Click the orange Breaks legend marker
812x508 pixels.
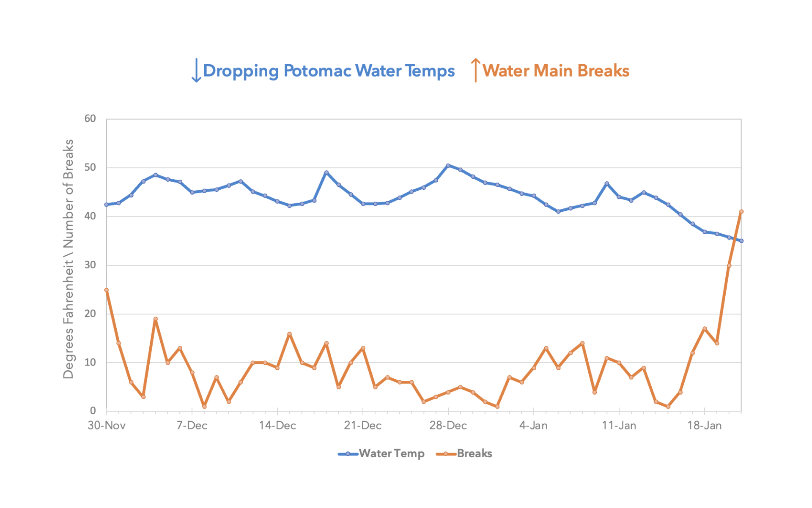[446, 454]
